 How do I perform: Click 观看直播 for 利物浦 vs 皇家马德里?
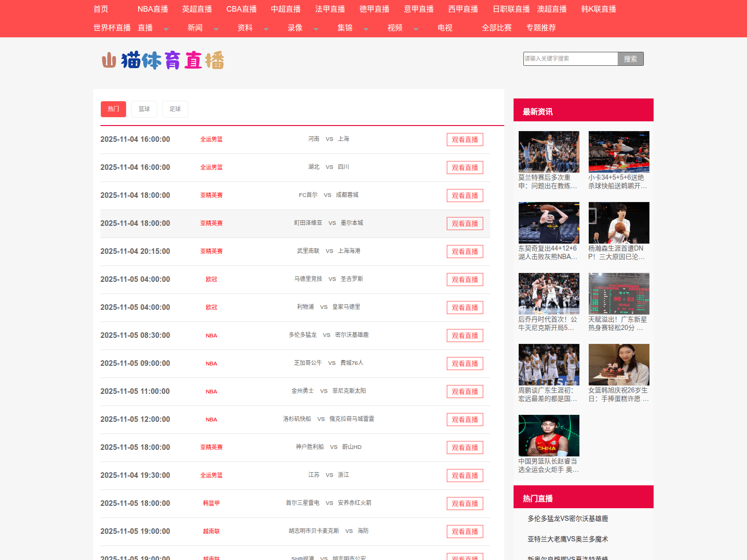[465, 308]
